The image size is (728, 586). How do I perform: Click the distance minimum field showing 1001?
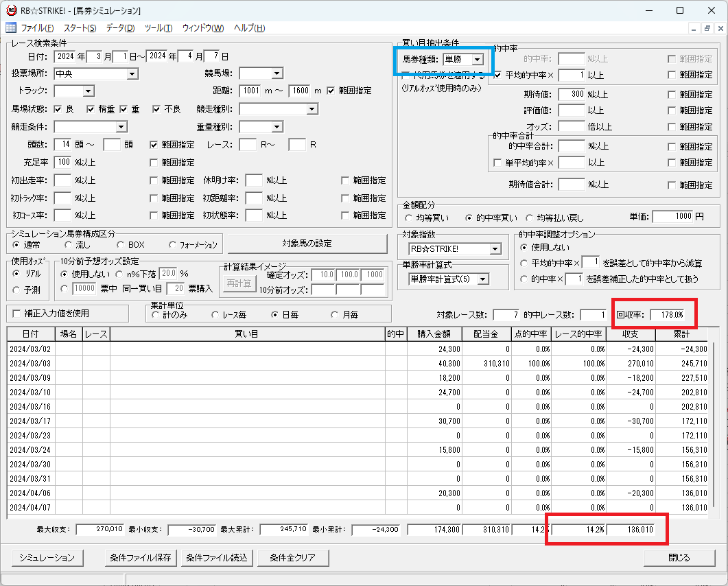click(x=250, y=91)
